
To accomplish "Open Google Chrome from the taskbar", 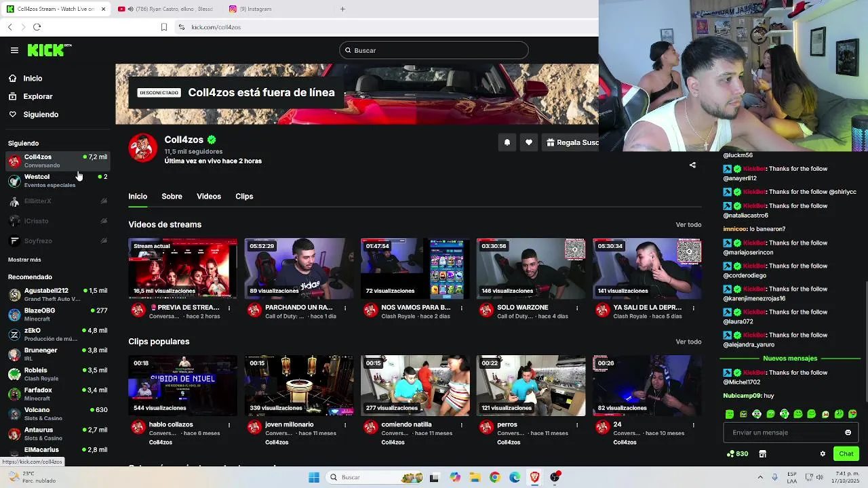I will (x=494, y=477).
